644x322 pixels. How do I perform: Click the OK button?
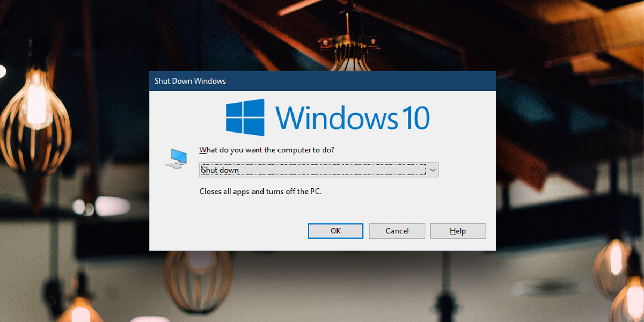point(335,231)
